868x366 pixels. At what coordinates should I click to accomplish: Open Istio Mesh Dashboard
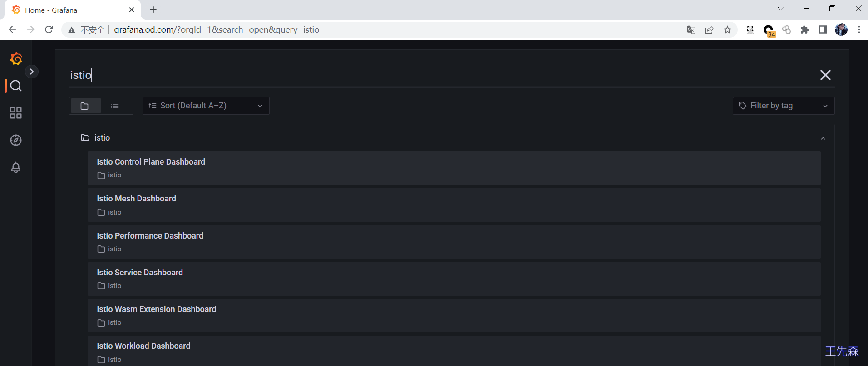(x=454, y=205)
